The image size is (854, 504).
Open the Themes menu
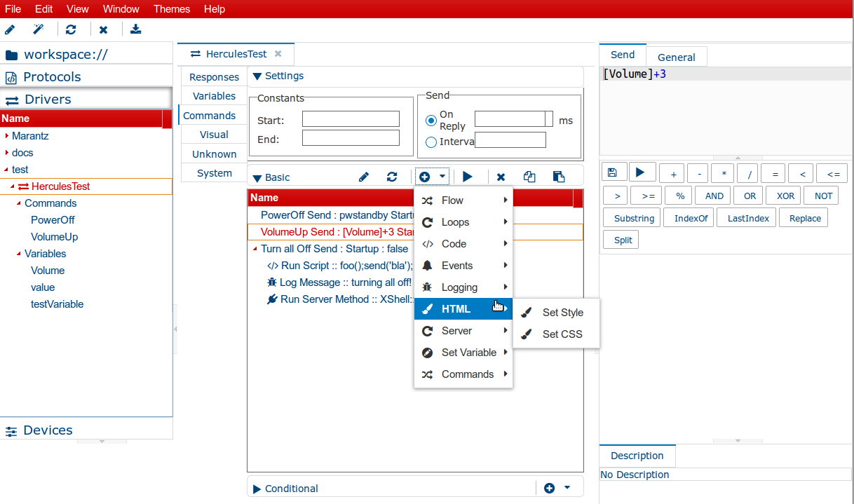[x=171, y=9]
